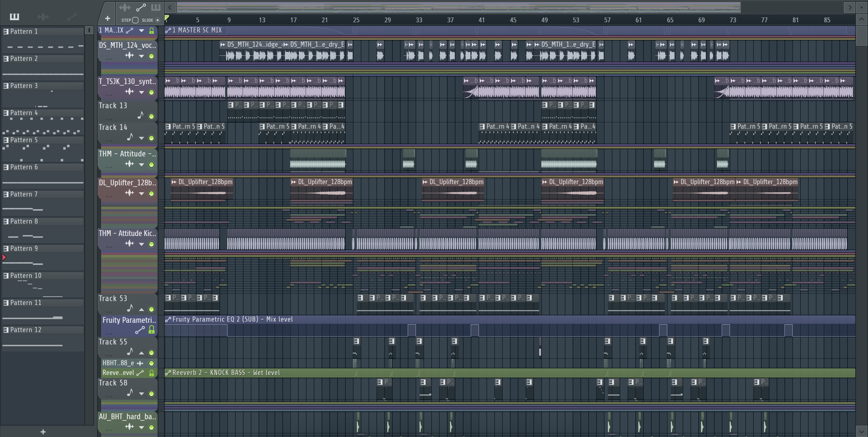
Task: Mute the HBHT..88_e track
Action: click(x=152, y=363)
